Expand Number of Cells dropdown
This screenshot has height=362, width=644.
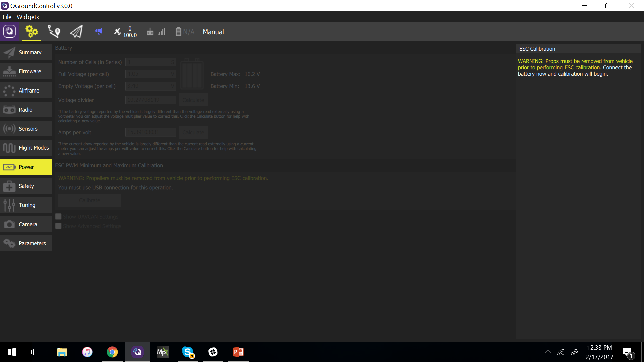tap(151, 62)
